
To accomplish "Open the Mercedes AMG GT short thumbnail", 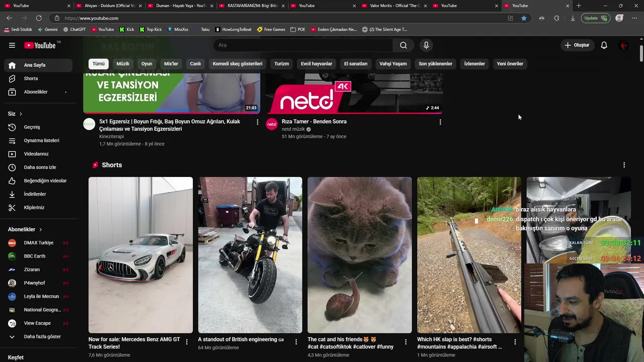I will click(x=140, y=255).
